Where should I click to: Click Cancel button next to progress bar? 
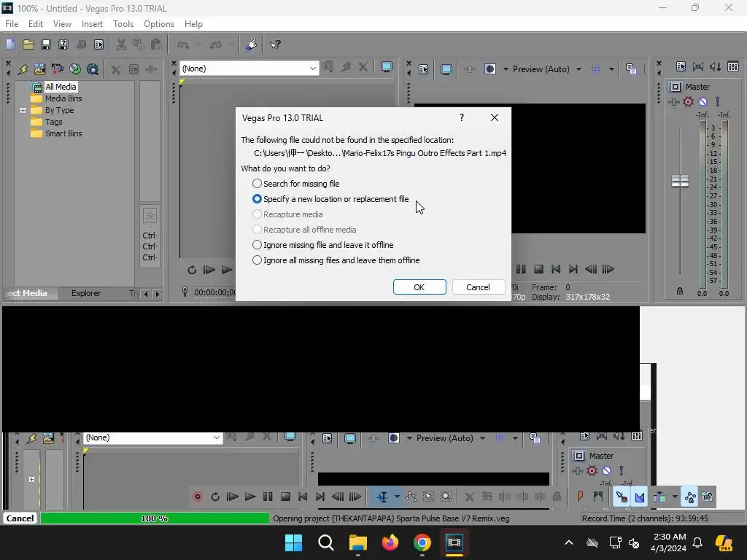(20, 518)
